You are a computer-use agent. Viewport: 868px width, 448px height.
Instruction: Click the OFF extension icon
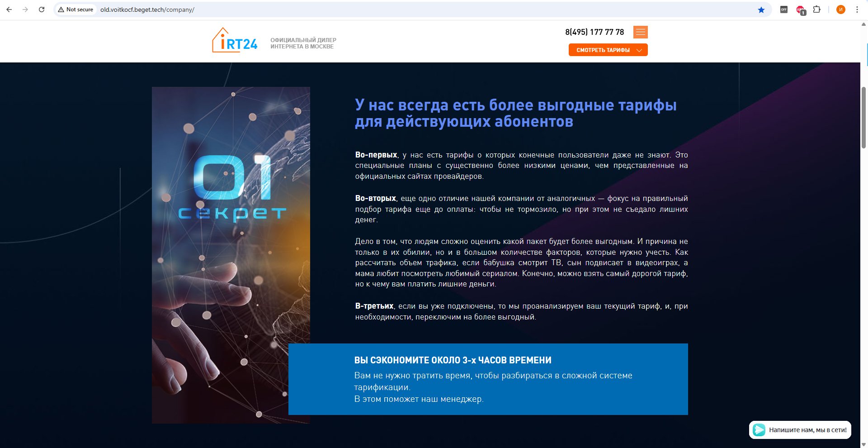coord(784,9)
